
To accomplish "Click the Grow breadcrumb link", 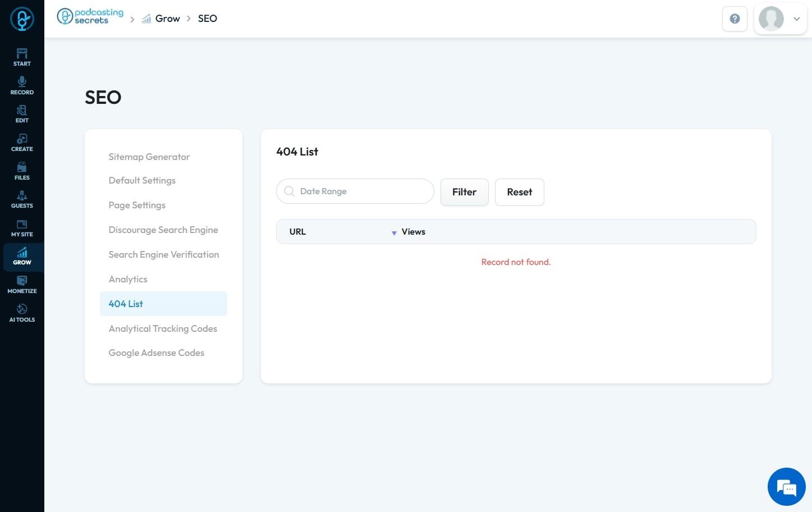I will click(x=168, y=19).
